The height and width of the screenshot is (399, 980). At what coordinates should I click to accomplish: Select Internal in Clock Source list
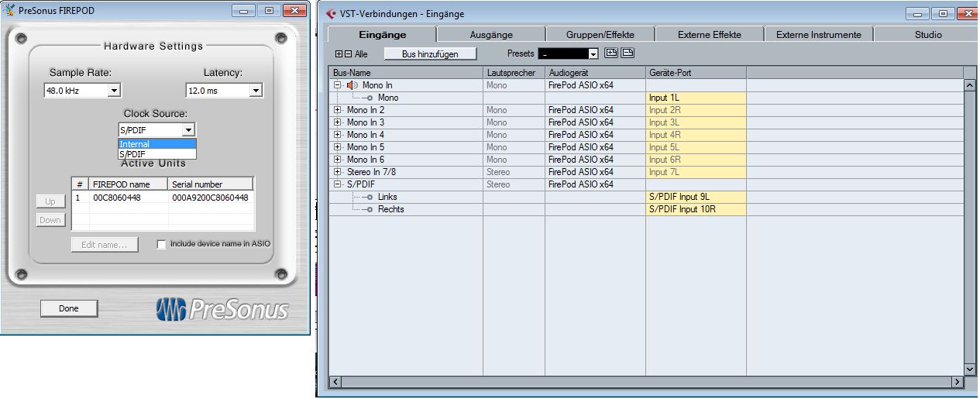tap(156, 144)
